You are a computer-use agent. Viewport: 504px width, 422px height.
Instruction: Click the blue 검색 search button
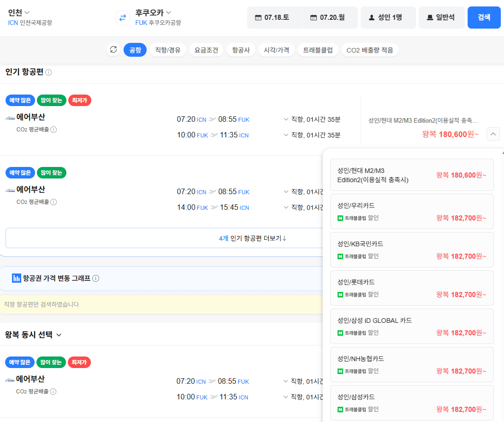(484, 18)
